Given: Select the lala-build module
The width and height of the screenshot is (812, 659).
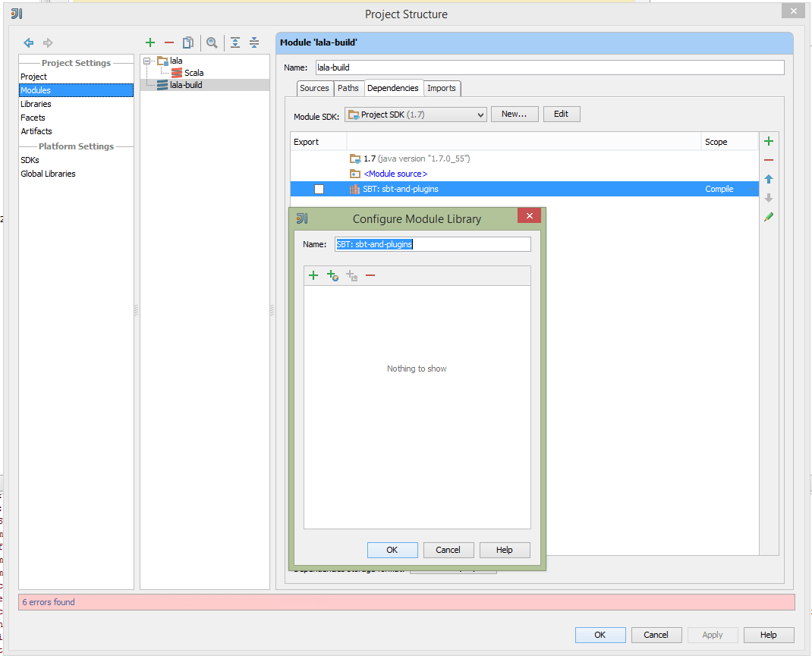Looking at the screenshot, I should pos(186,85).
